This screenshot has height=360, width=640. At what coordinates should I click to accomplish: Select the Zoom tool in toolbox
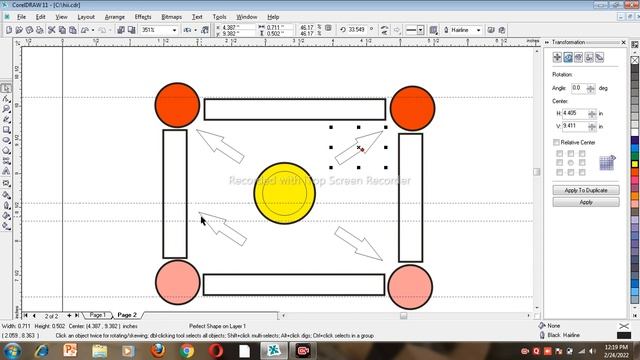pyautogui.click(x=6, y=109)
